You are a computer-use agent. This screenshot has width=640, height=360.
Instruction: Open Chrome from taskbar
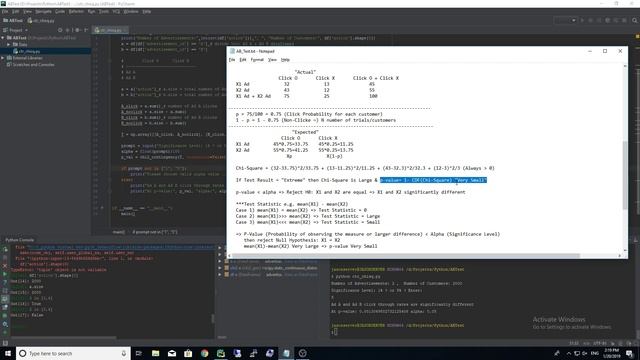tap(204, 353)
